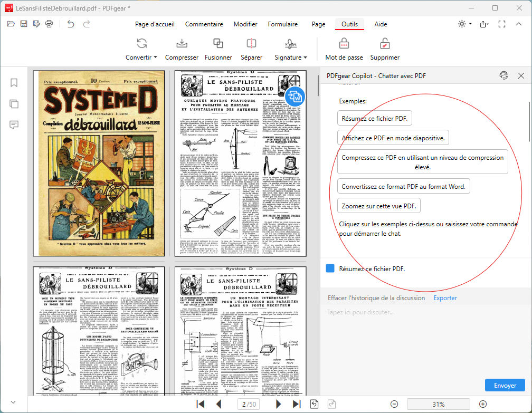Image resolution: width=532 pixels, height=413 pixels.
Task: Print the document with the printer icon
Action: pyautogui.click(x=49, y=24)
